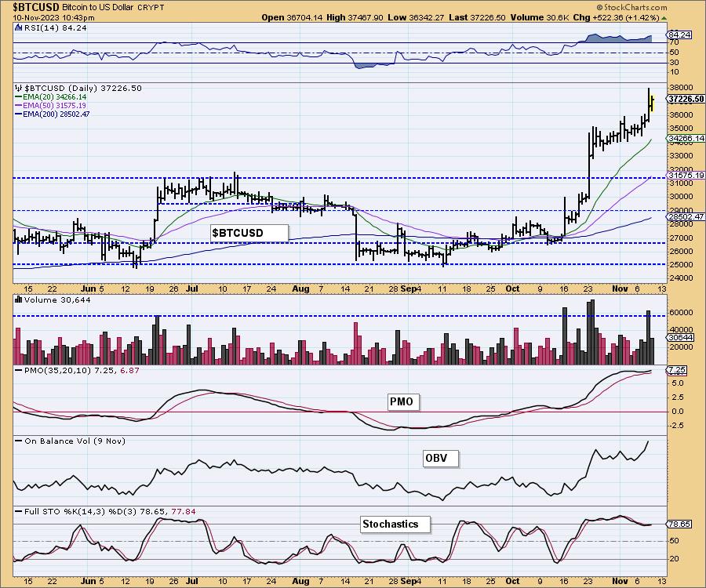Click the 37226.50 last price tag
The width and height of the screenshot is (706, 588).
686,99
